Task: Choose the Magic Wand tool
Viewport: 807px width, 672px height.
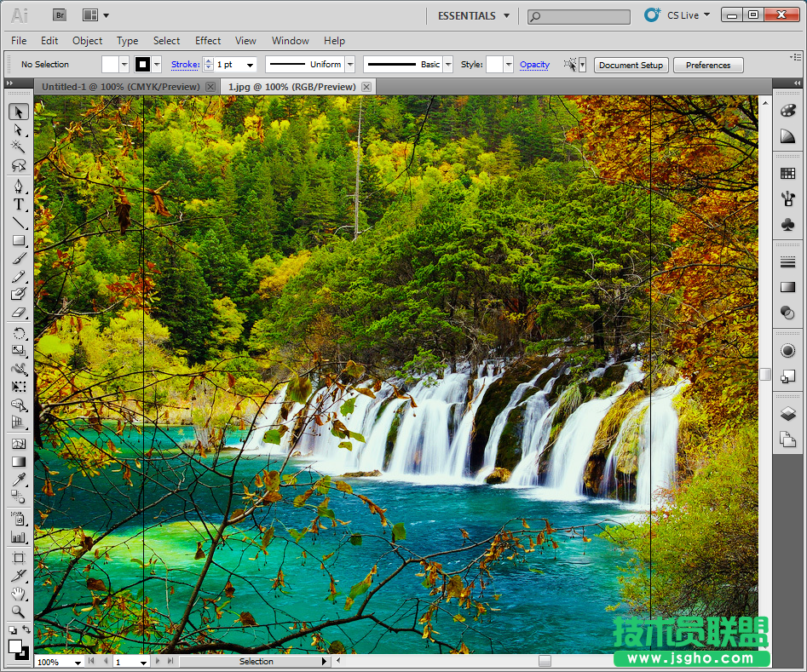Action: click(x=19, y=147)
